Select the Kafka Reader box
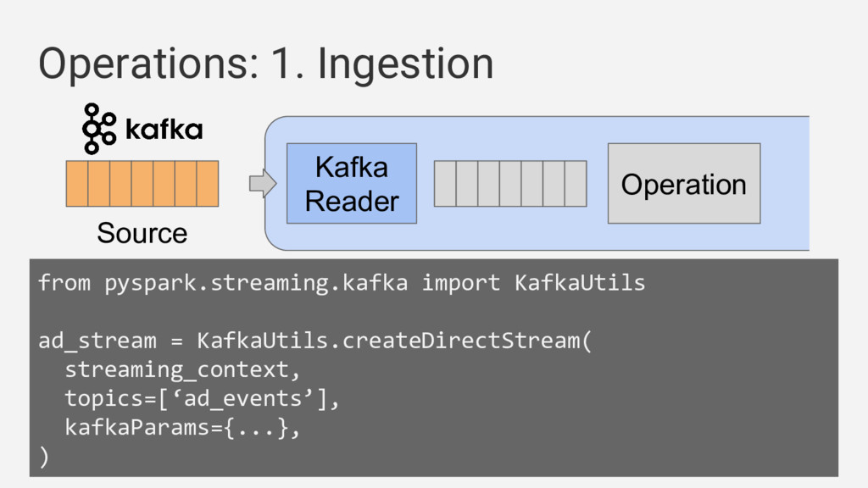The height and width of the screenshot is (488, 868). click(x=352, y=184)
